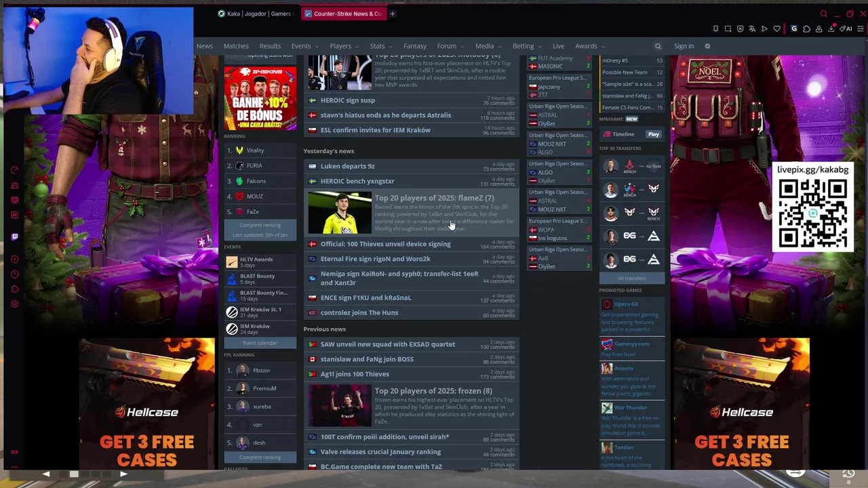Click the Timeline minigame icon
The height and width of the screenshot is (488, 868).
coord(607,134)
